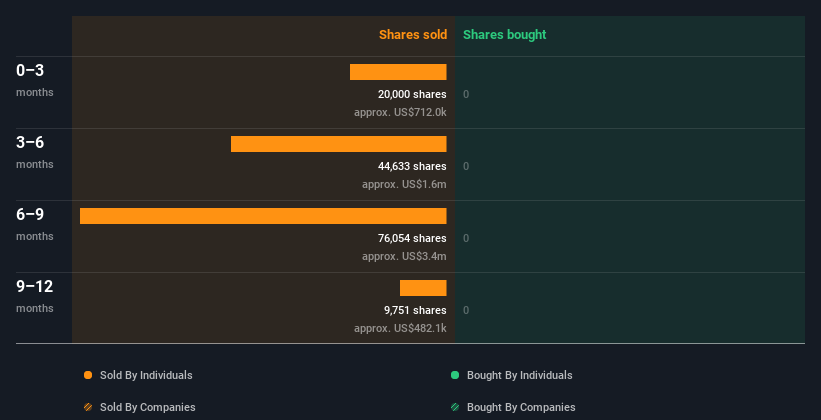Toggle the Bought By Individuals legend label
This screenshot has height=420, width=821.
point(519,375)
